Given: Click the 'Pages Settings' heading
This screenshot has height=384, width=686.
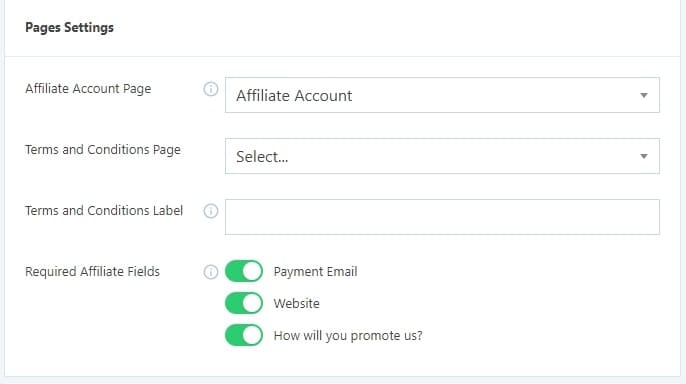Looking at the screenshot, I should pos(69,28).
